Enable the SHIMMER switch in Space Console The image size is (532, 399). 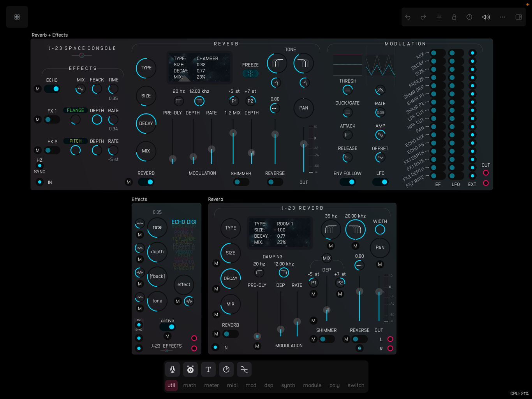point(241,182)
